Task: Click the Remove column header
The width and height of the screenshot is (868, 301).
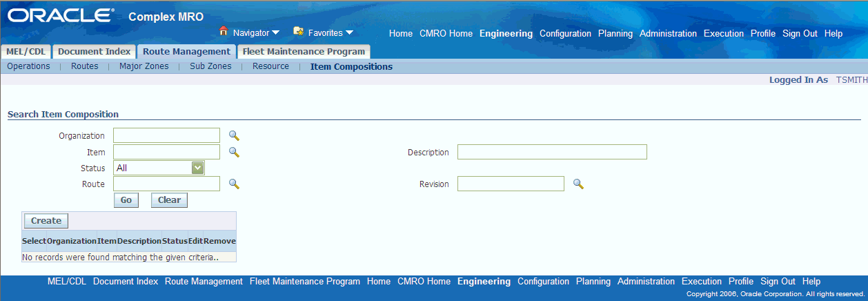Action: [x=220, y=241]
